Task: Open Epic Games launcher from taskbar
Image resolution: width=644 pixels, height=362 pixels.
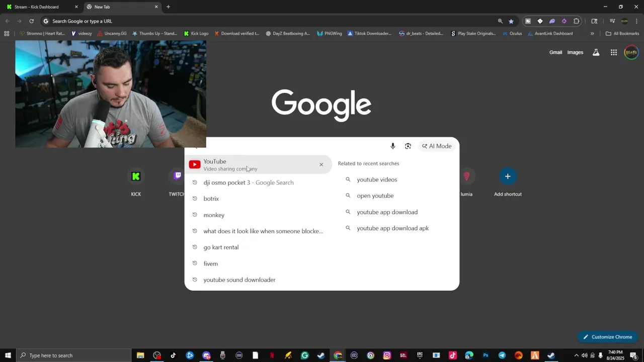Action: coord(420,355)
